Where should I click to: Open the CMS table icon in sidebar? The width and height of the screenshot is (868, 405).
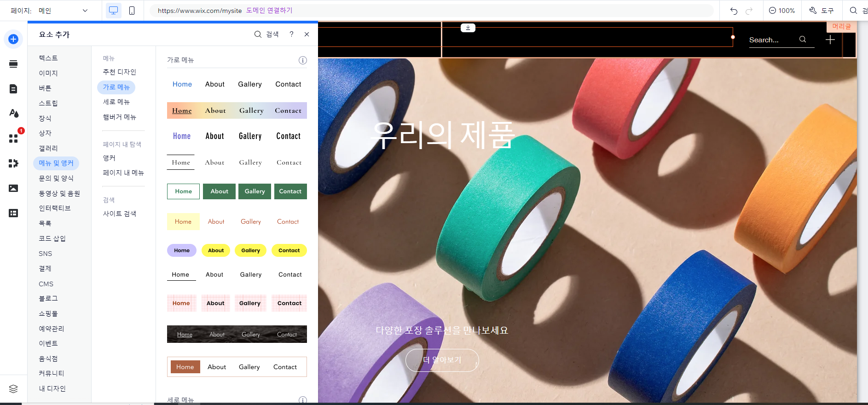tap(13, 213)
